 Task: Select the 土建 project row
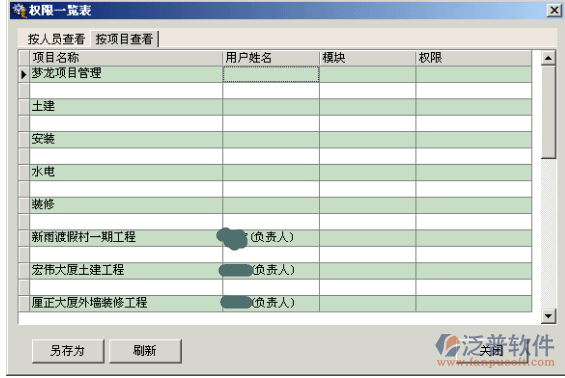point(275,107)
